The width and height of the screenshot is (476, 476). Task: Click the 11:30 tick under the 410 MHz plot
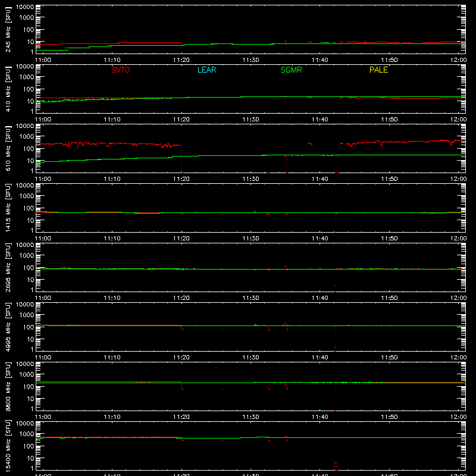[250, 120]
